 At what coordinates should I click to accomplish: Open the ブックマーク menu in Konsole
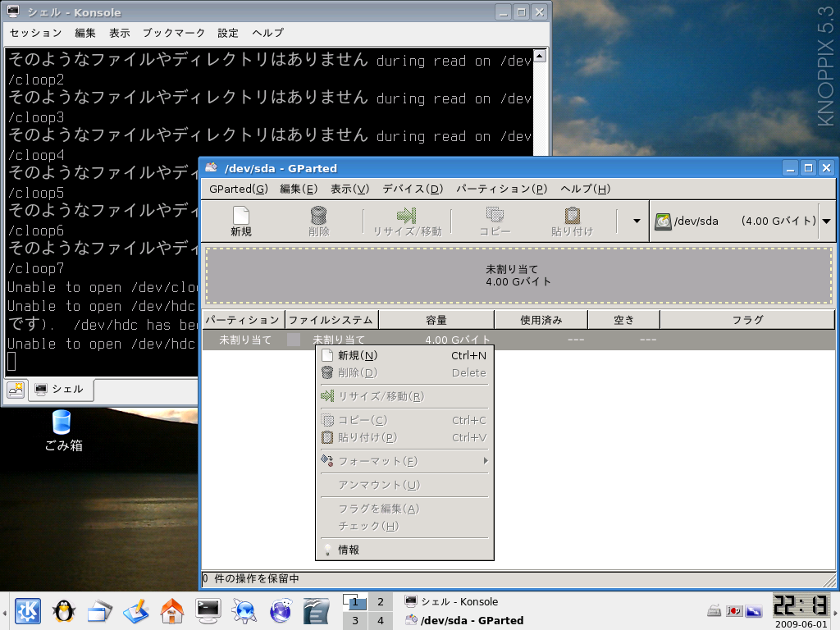[x=174, y=33]
